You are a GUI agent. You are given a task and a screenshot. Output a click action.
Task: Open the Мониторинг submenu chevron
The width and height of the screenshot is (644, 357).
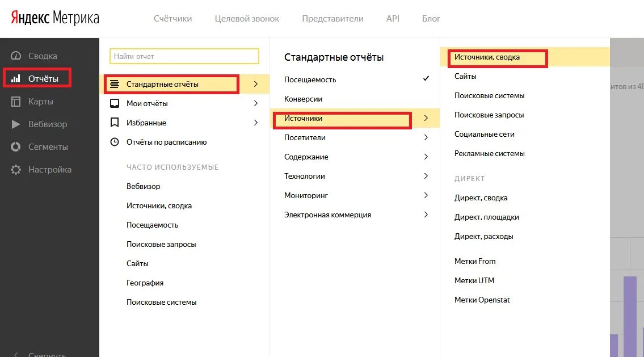pyautogui.click(x=426, y=195)
